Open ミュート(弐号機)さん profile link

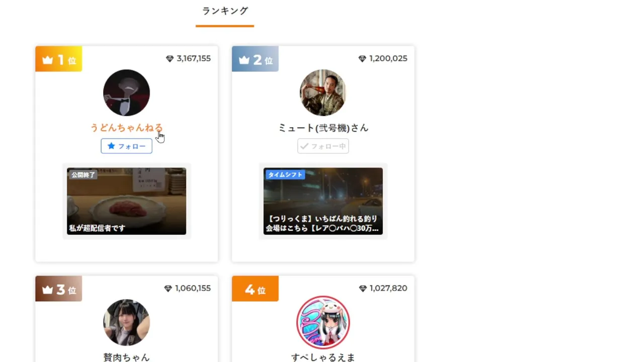323,128
